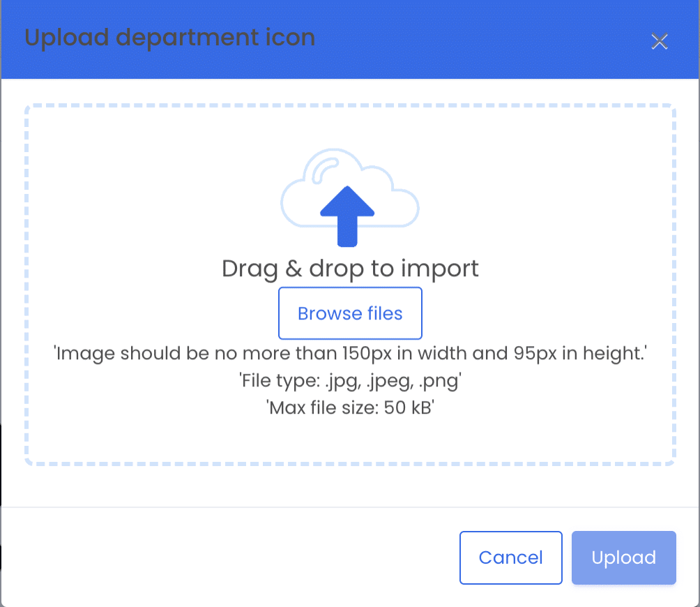
Task: Click the 'Upload department icon' title text
Action: [169, 38]
